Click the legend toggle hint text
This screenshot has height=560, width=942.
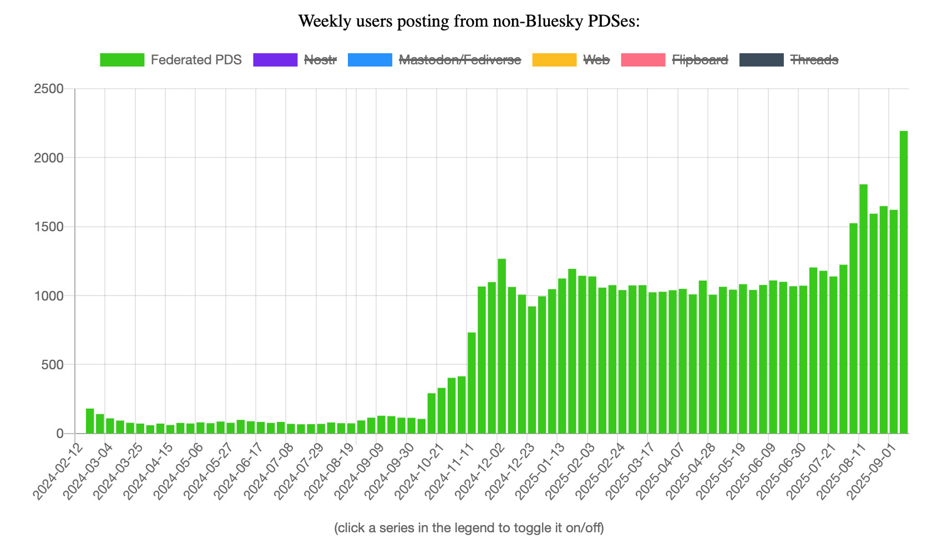tap(469, 527)
